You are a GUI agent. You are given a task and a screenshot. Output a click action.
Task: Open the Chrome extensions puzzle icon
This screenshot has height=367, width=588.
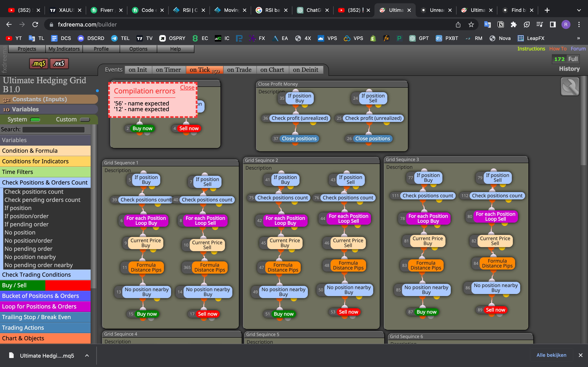click(x=514, y=24)
